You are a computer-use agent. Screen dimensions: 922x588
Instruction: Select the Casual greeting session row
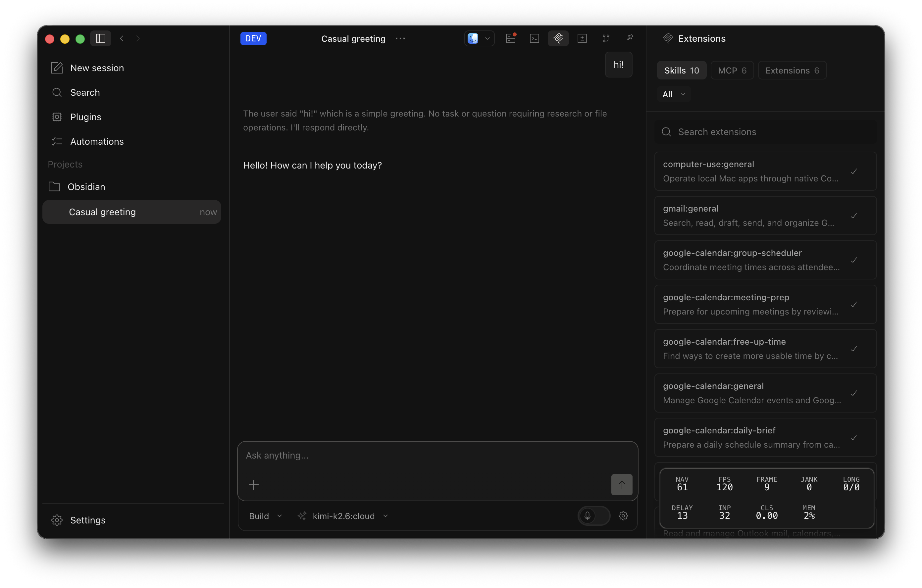click(132, 212)
